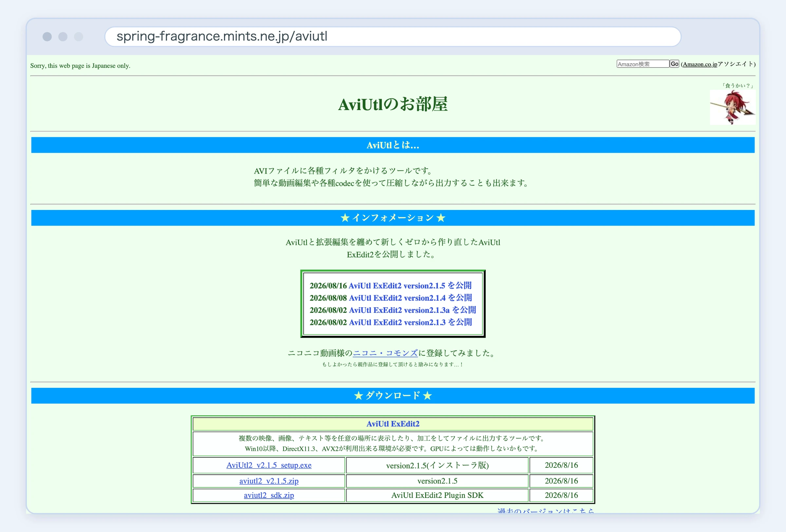
Task: Click the Amazon search input field
Action: pyautogui.click(x=643, y=64)
